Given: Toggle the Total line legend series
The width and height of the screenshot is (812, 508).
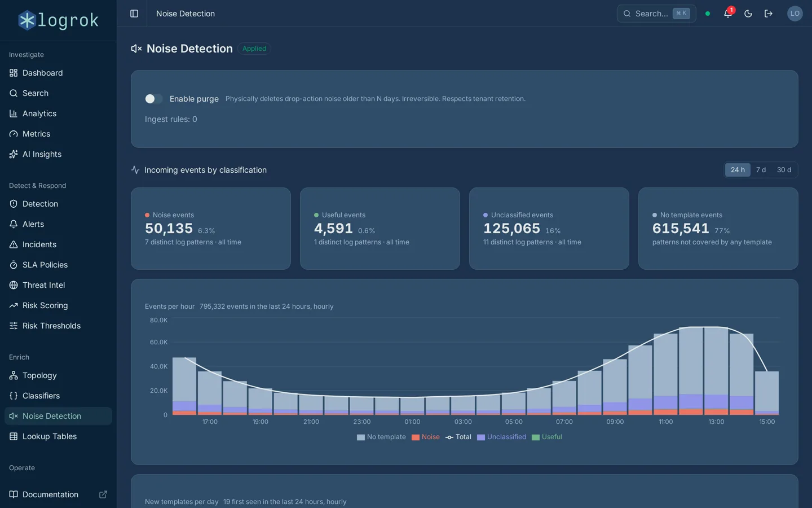Looking at the screenshot, I should pos(458,437).
